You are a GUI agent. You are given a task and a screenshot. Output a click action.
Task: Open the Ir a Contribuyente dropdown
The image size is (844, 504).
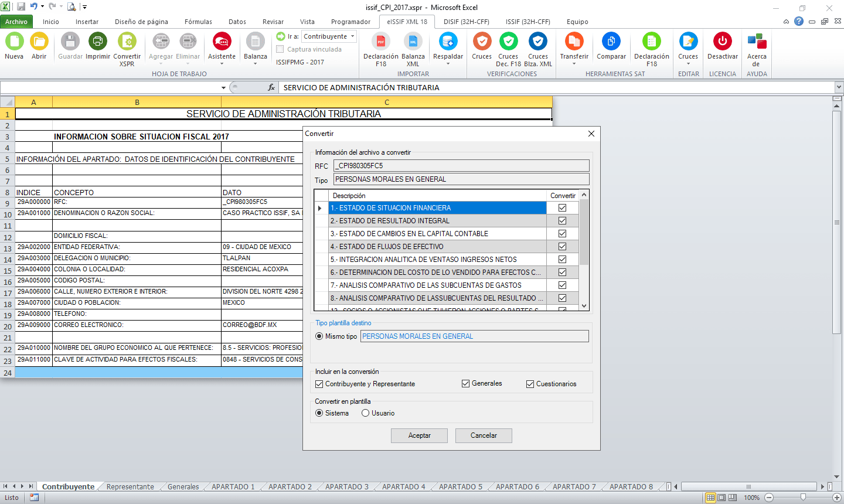[x=352, y=36]
